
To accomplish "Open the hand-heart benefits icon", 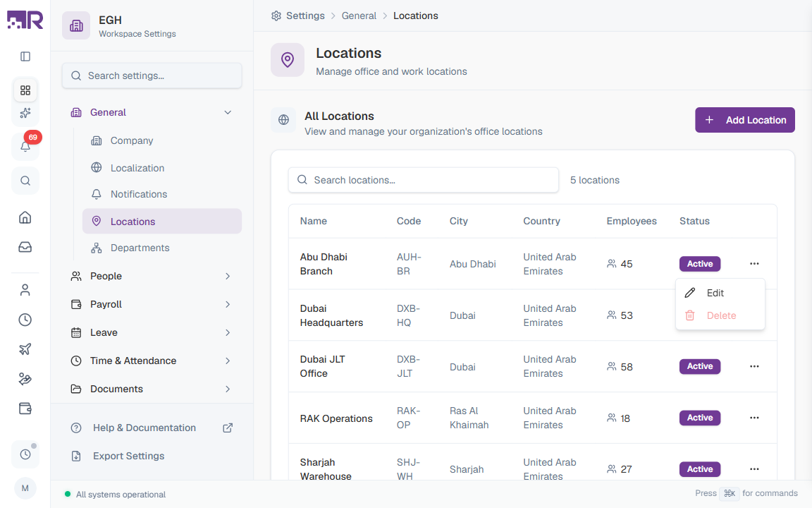I will pos(25,379).
